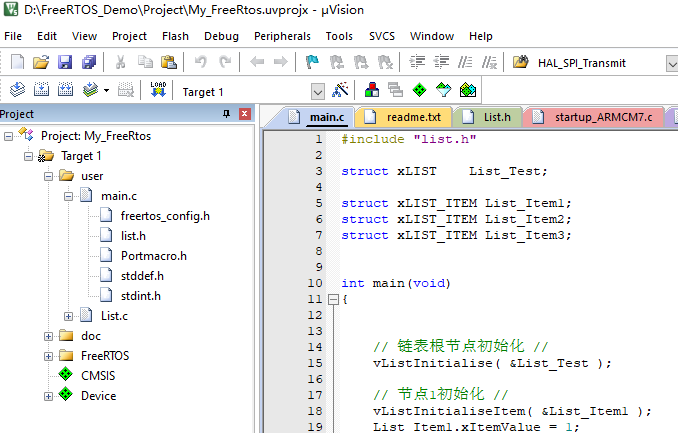The image size is (678, 433).
Task: Select list.h header under main.c
Action: click(133, 236)
